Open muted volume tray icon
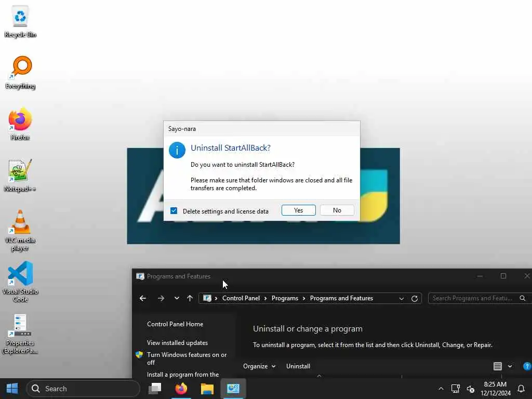Image resolution: width=532 pixels, height=399 pixels. (471, 389)
